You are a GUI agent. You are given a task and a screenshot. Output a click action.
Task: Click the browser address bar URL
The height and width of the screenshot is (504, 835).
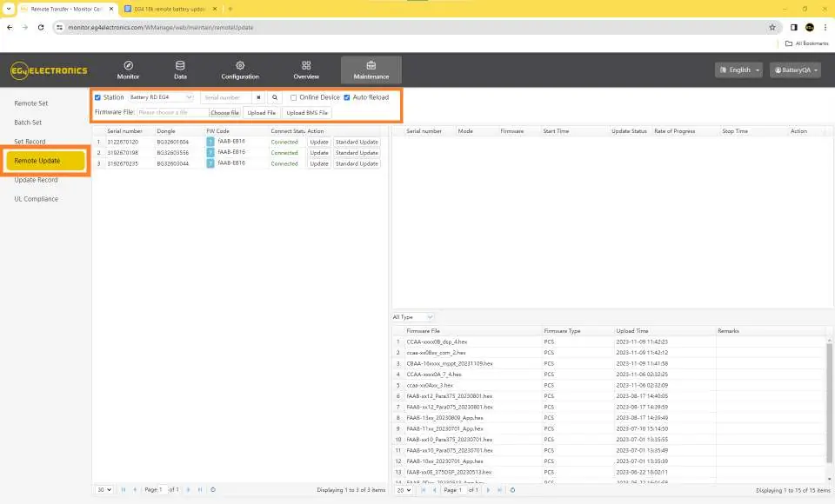coord(160,27)
